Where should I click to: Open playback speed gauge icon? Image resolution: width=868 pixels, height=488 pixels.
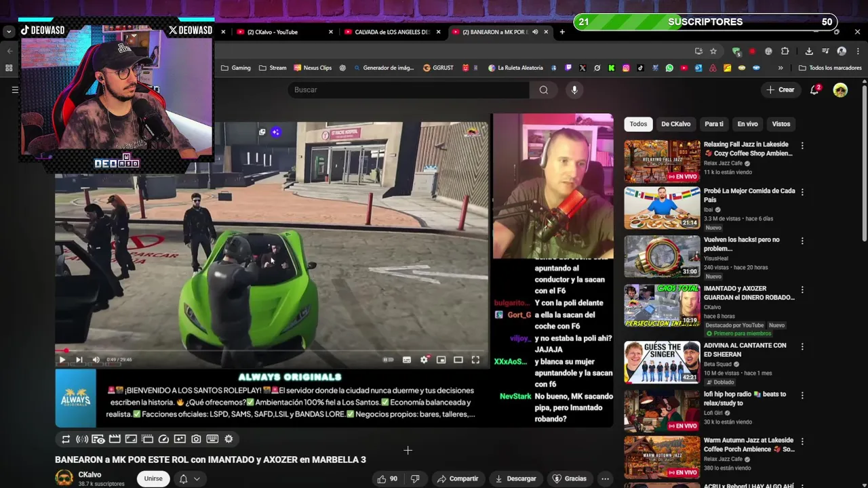(x=163, y=439)
